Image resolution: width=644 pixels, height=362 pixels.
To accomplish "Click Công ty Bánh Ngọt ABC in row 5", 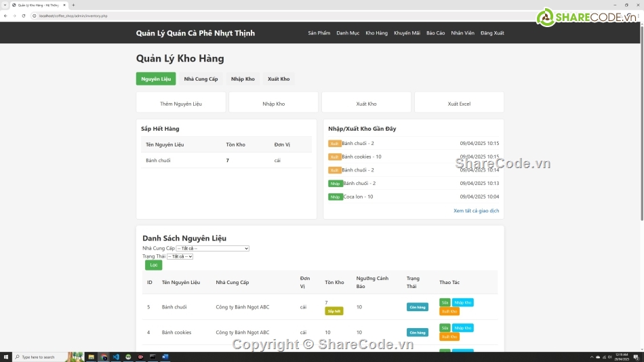I will (242, 307).
